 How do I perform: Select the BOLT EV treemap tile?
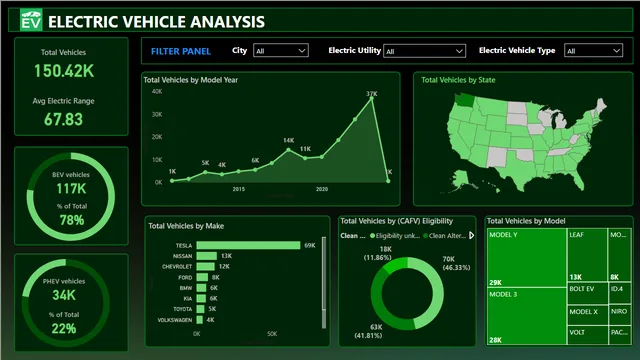(587, 293)
